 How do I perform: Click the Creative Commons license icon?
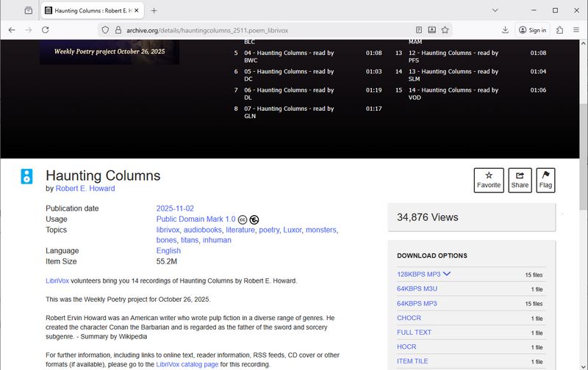(243, 220)
